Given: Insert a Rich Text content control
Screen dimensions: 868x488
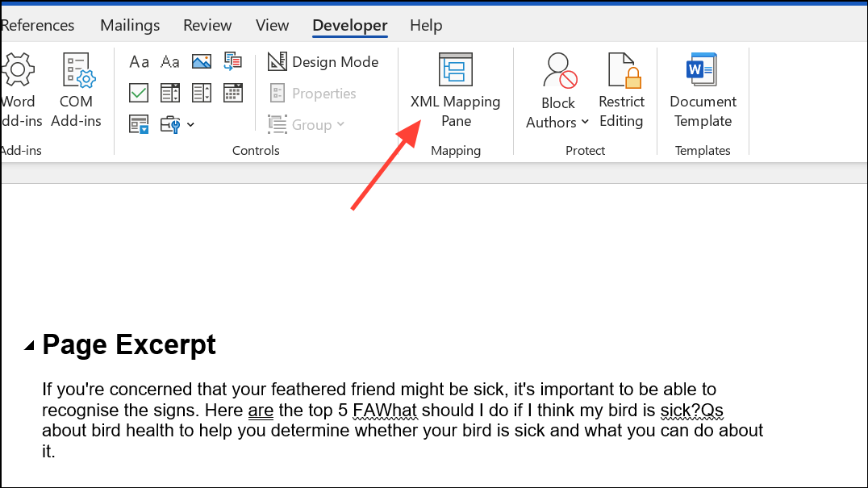Looking at the screenshot, I should pyautogui.click(x=139, y=61).
